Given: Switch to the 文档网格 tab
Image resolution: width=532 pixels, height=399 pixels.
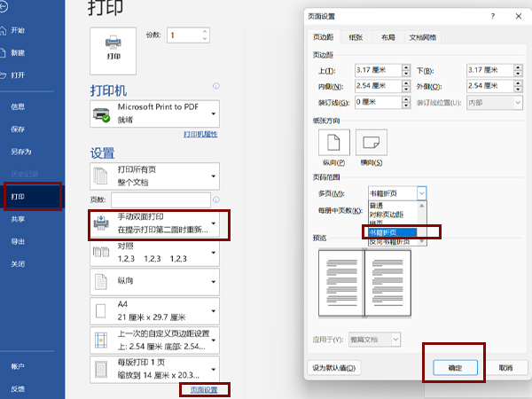Looking at the screenshot, I should pyautogui.click(x=421, y=37).
